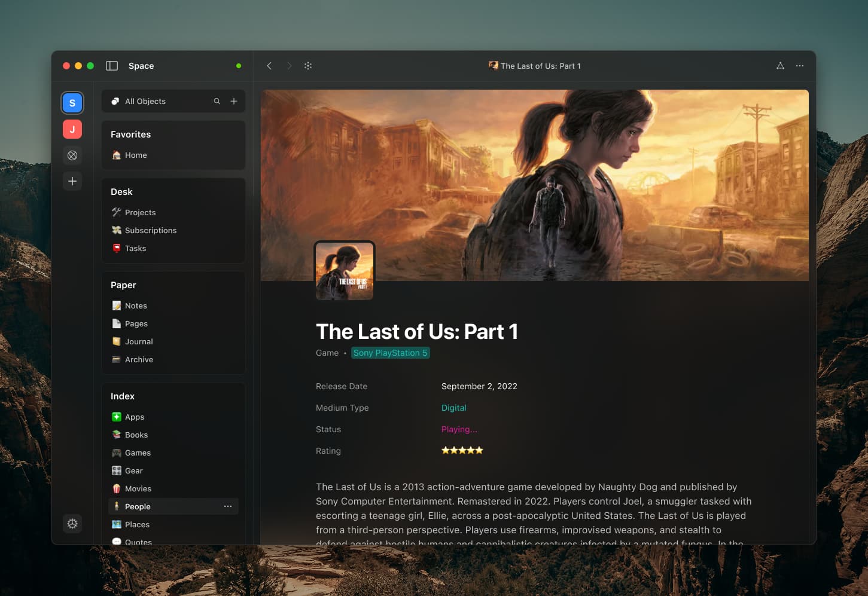Viewport: 868px width, 596px height.
Task: Click the Status property label
Action: [328, 429]
